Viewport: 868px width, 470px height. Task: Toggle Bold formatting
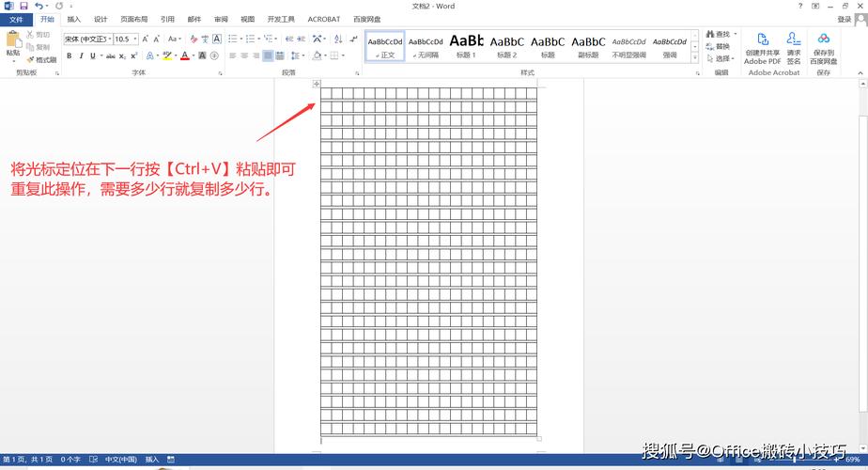tap(69, 56)
